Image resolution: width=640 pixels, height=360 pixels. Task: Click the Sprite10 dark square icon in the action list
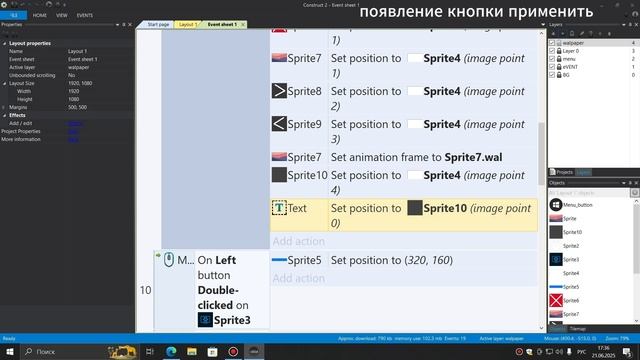(x=279, y=175)
